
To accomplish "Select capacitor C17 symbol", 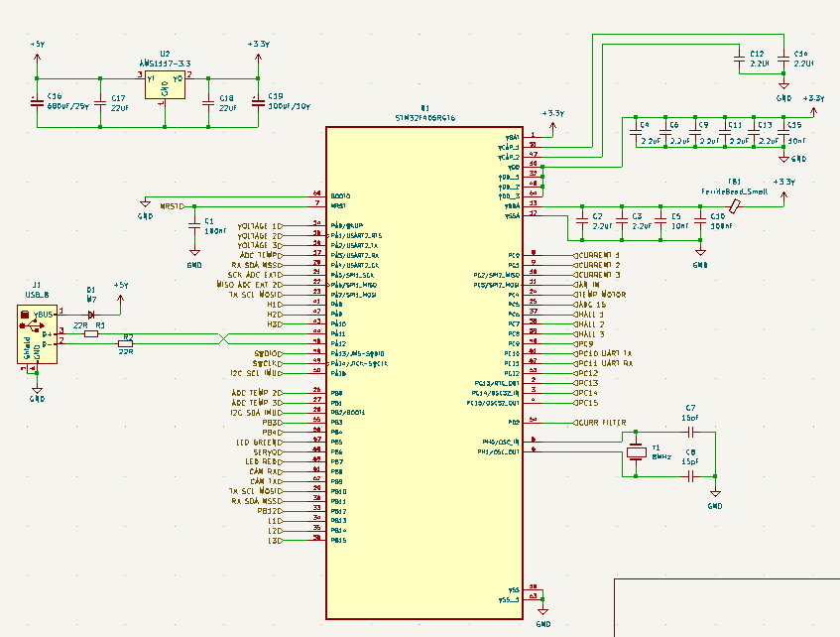I will (100, 102).
